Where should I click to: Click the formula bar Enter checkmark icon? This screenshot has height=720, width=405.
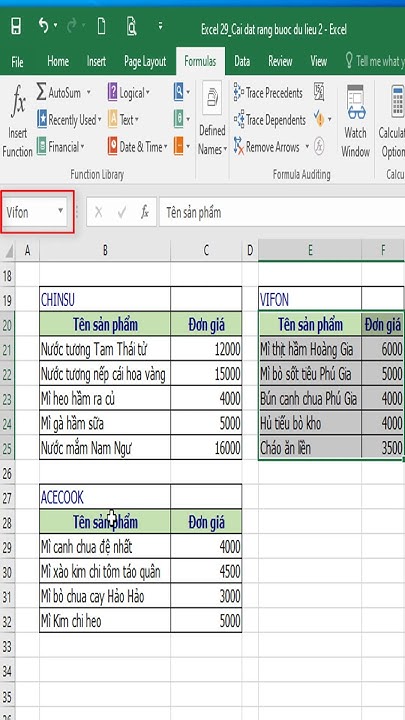point(122,212)
